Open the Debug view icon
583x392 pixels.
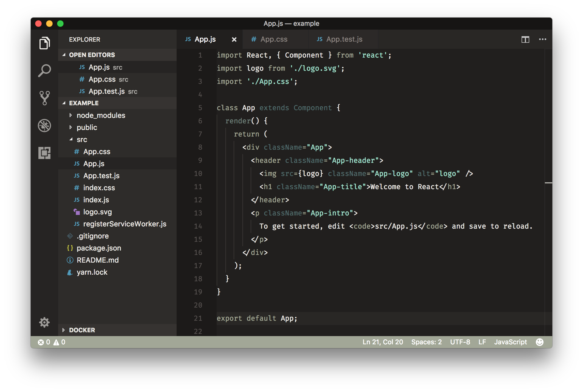[44, 126]
